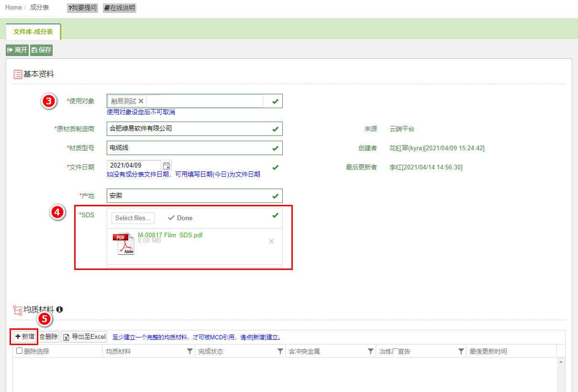Click the 删除 button in material toolbar
The height and width of the screenshot is (392, 578).
pos(49,336)
